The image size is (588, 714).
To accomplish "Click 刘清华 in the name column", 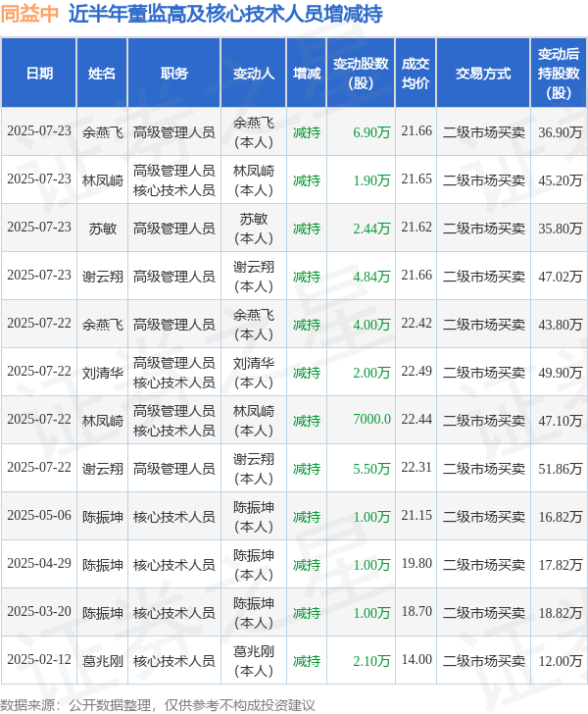I will pos(102,373).
